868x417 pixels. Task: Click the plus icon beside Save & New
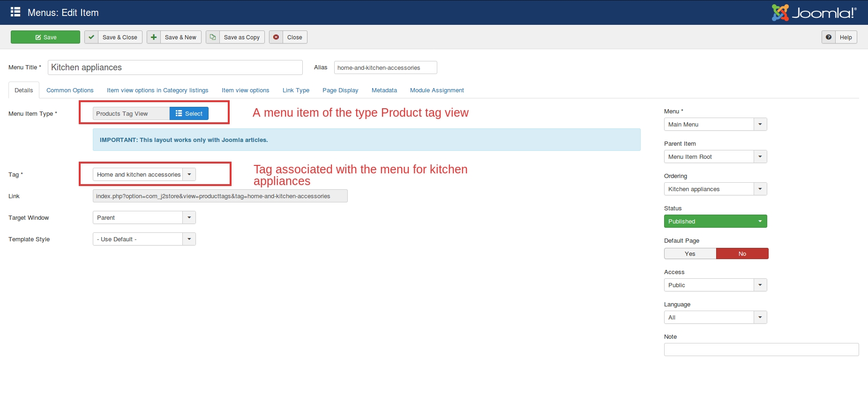coord(154,37)
